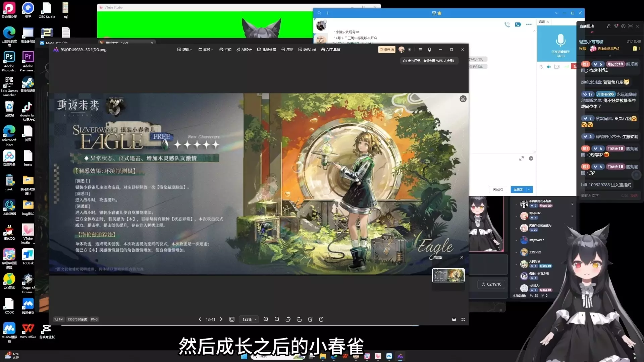Delete image with trash icon
The width and height of the screenshot is (644, 362).
coord(310,319)
